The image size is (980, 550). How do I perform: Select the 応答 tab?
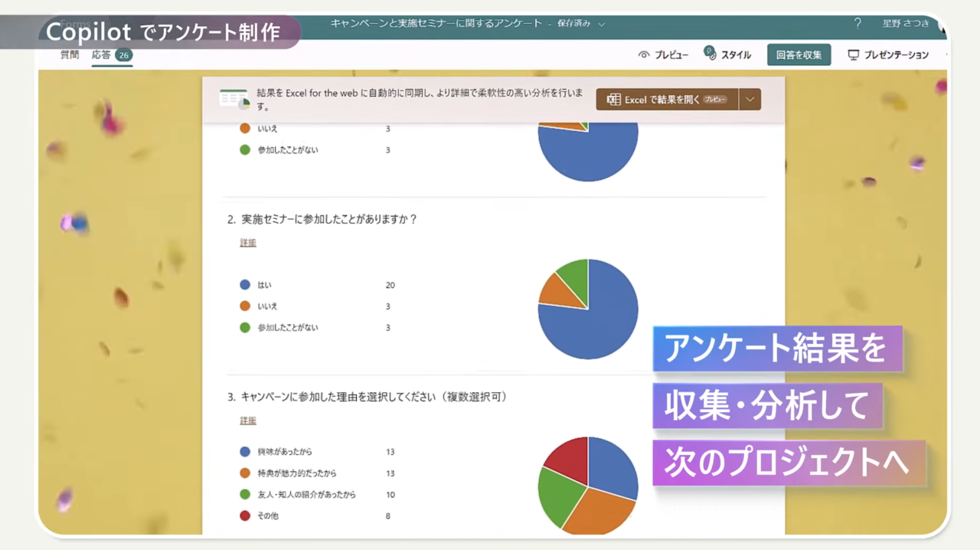point(112,55)
